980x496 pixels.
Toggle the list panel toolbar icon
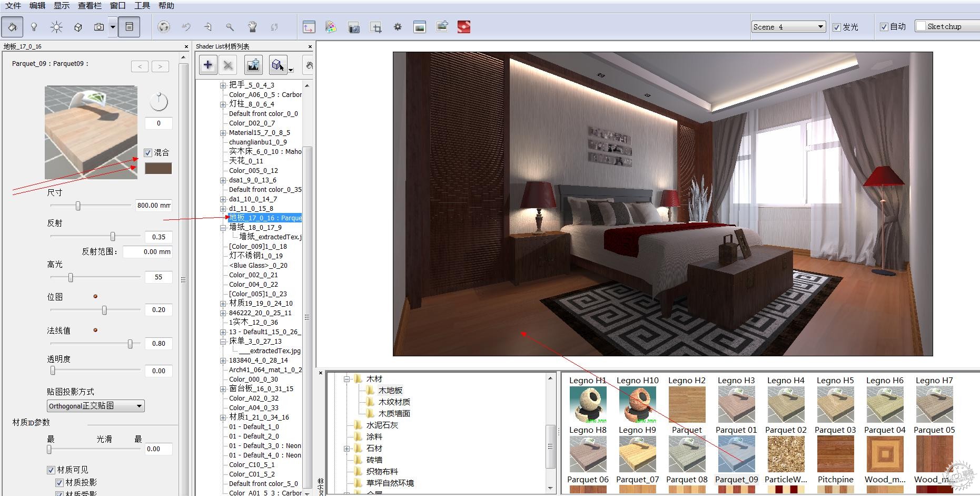pos(129,27)
